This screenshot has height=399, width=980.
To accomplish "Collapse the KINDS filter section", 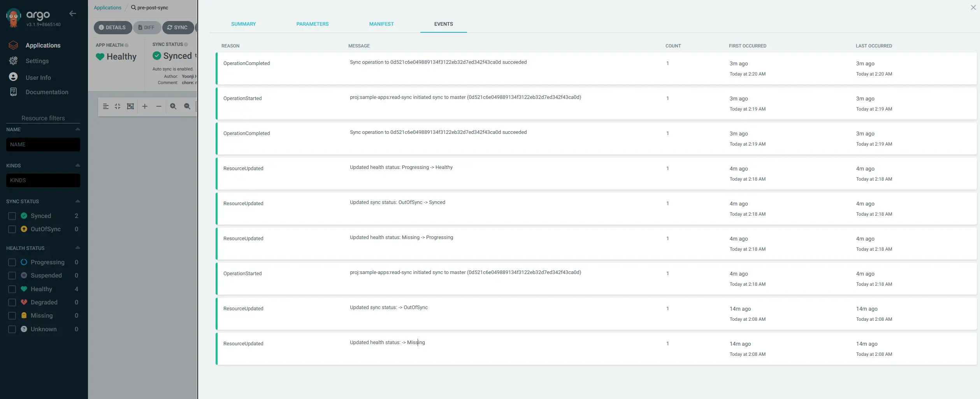I will pyautogui.click(x=77, y=165).
